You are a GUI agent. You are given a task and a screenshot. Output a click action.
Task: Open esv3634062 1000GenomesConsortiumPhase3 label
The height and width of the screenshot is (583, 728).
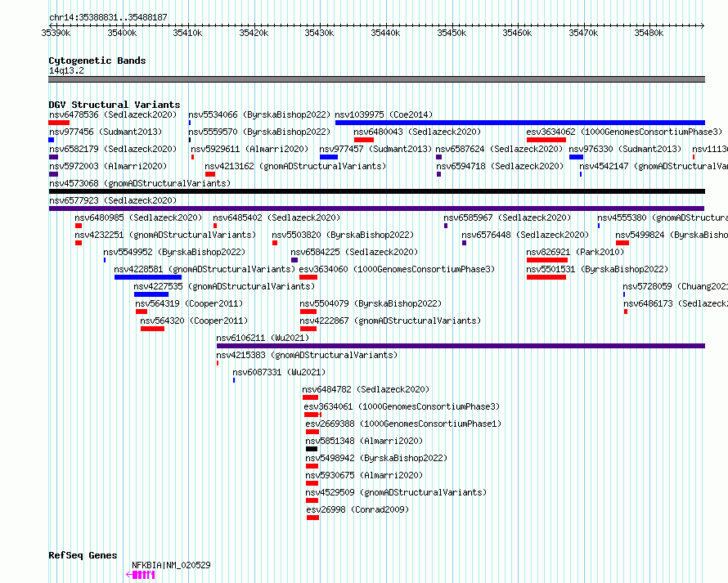click(624, 132)
